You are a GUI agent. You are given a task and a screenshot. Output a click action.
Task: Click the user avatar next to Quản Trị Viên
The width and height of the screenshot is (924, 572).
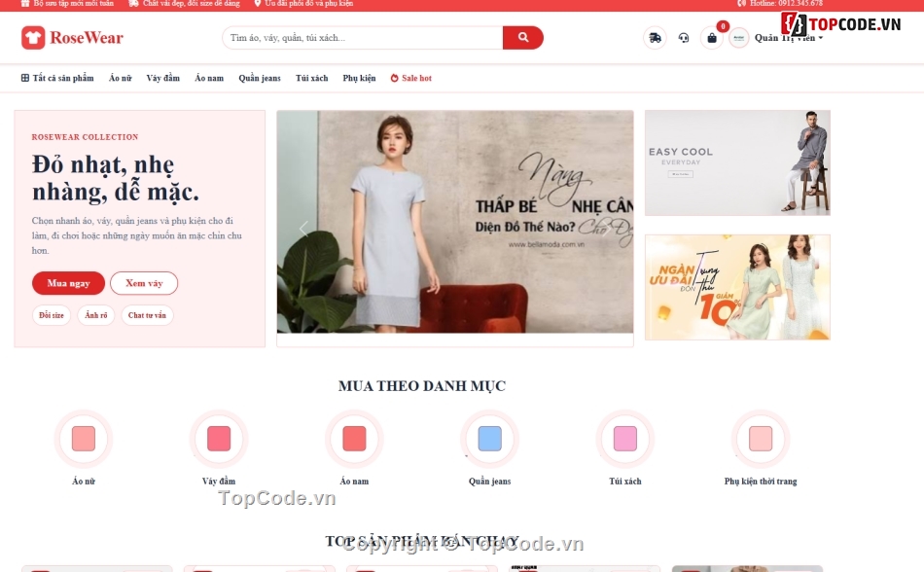[739, 38]
